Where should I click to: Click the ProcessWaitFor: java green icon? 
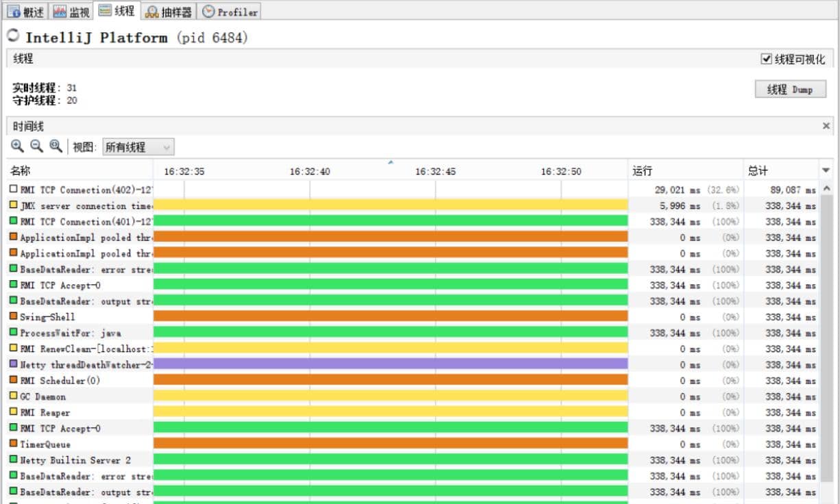click(13, 332)
